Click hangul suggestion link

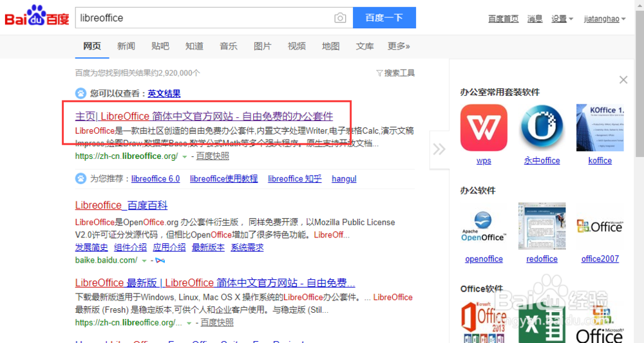coord(344,179)
